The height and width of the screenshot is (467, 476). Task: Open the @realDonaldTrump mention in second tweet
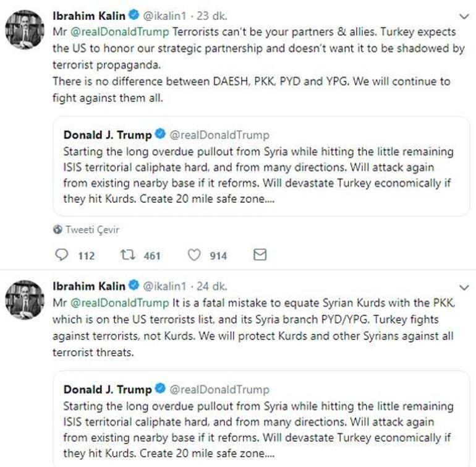(119, 302)
